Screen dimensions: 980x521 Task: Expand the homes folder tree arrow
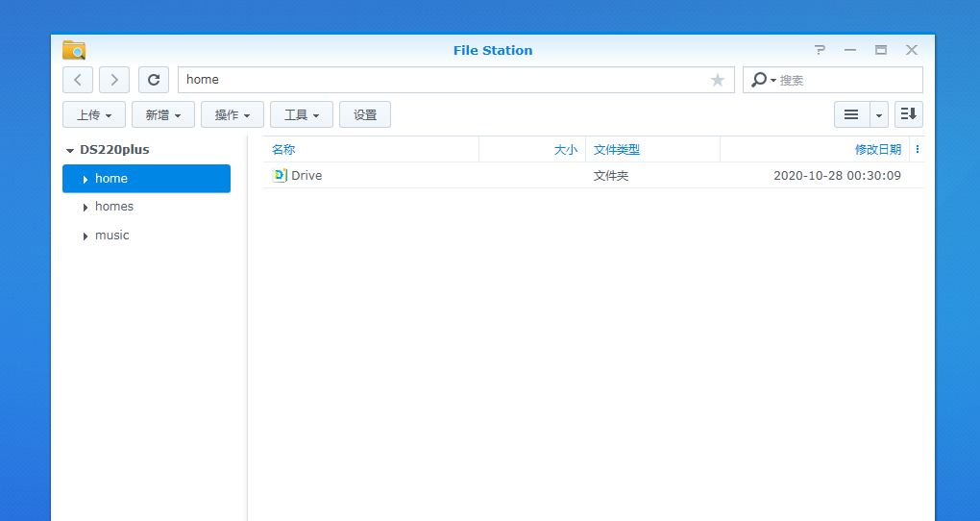85,207
